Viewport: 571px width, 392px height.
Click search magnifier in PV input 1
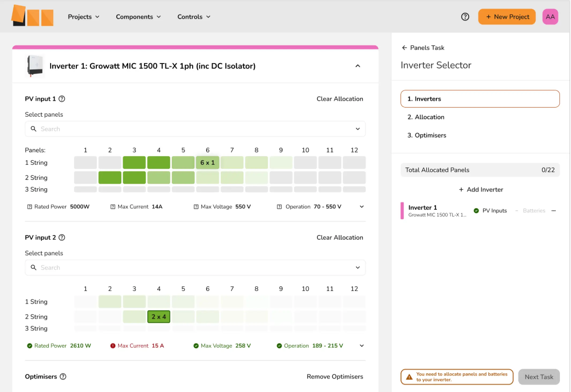tap(33, 129)
